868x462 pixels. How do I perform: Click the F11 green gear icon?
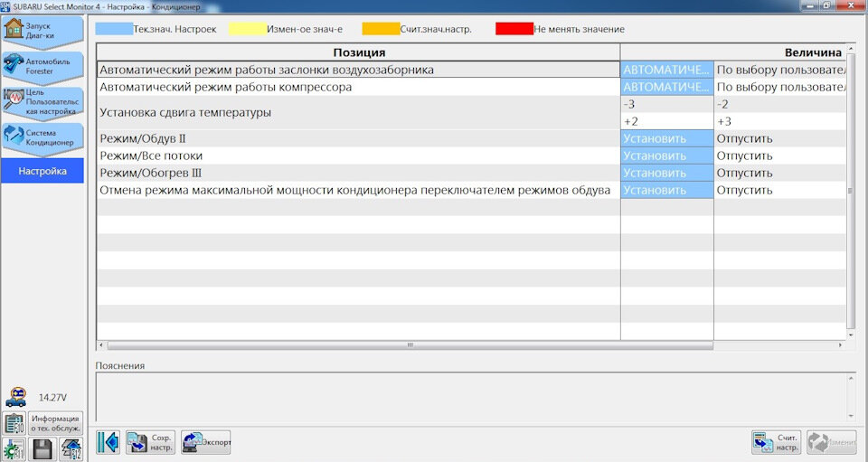point(14,449)
